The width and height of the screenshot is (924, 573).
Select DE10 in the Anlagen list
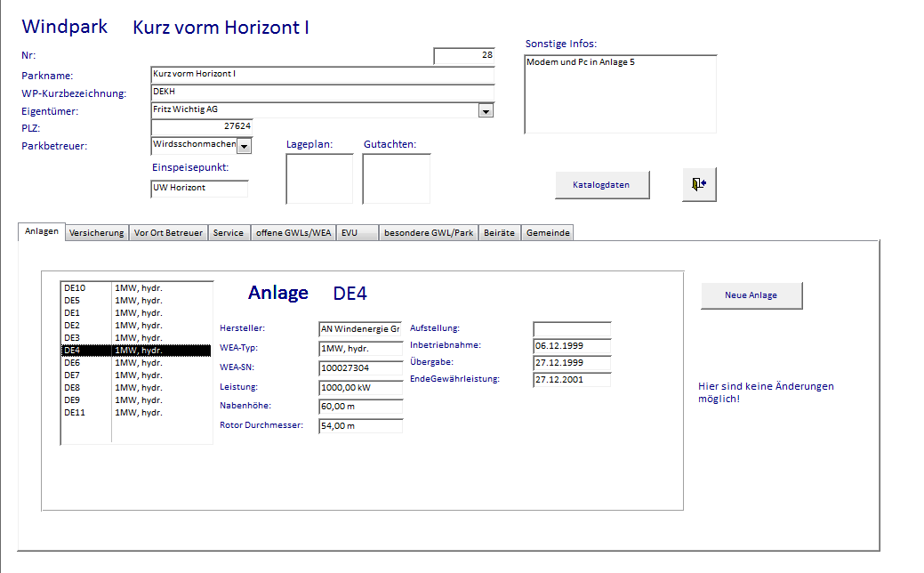point(75,288)
